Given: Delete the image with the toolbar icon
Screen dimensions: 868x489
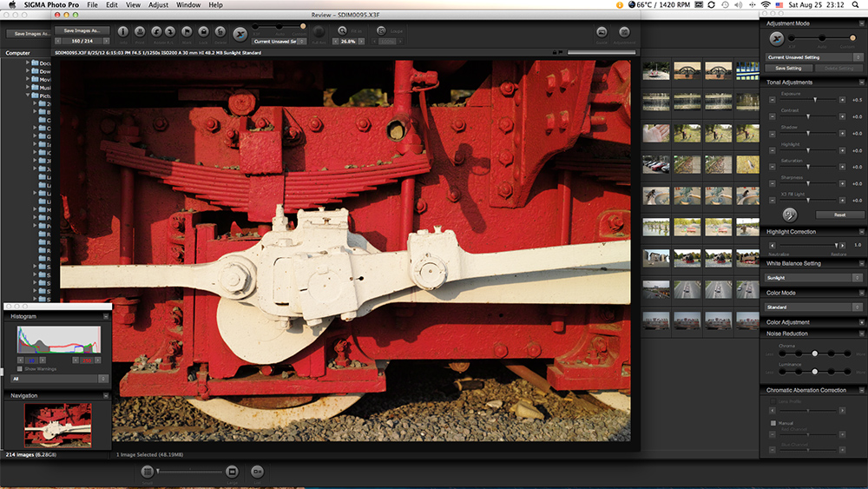Looking at the screenshot, I should click(x=220, y=31).
